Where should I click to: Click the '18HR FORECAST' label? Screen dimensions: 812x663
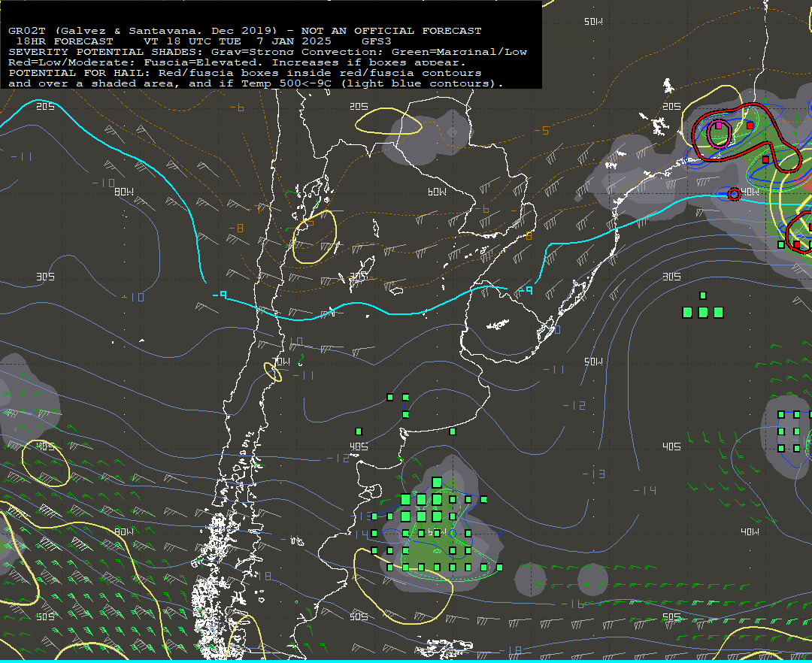[x=65, y=41]
